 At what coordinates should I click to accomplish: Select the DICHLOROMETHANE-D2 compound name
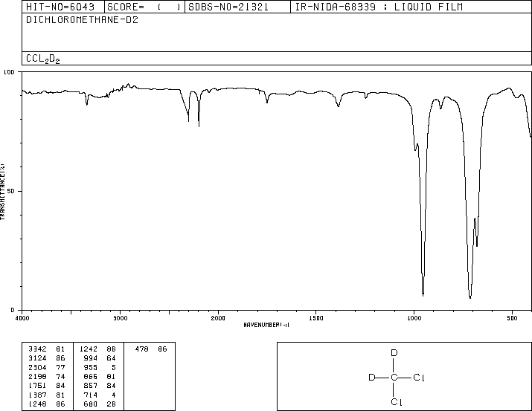click(x=82, y=20)
